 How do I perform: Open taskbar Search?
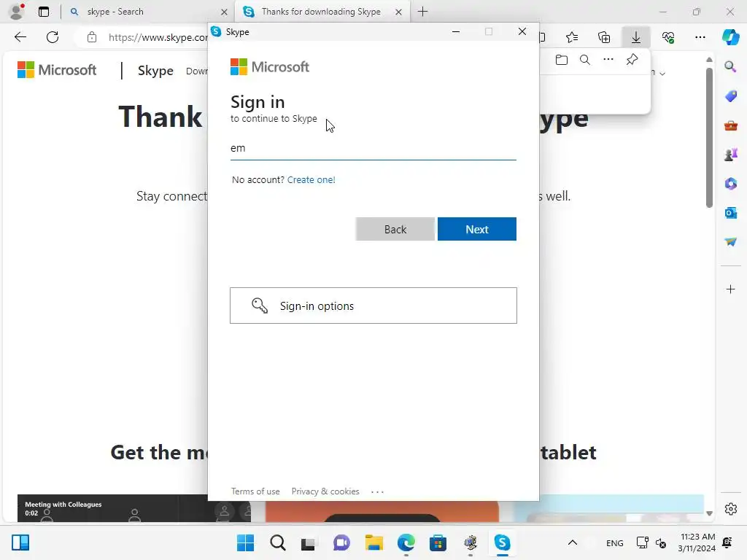(x=277, y=542)
